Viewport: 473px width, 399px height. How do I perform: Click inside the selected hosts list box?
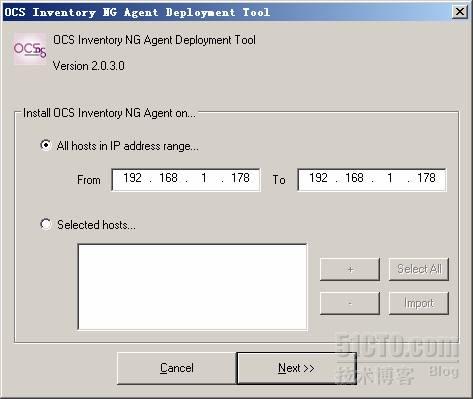[192, 287]
